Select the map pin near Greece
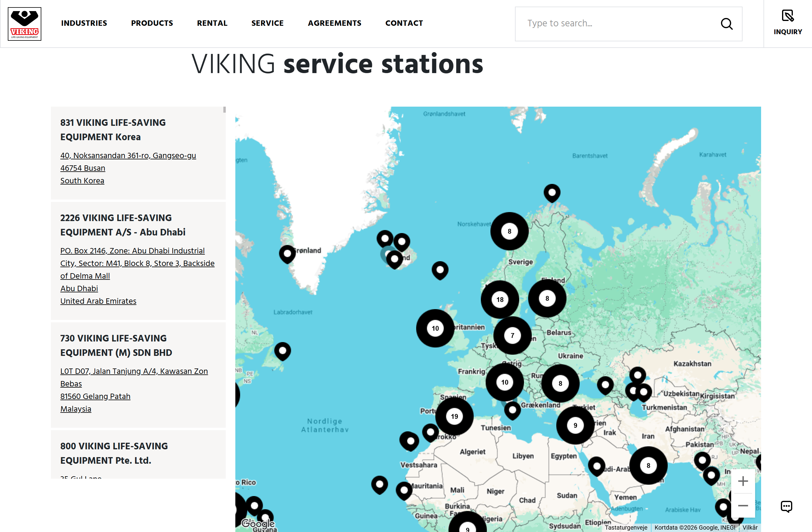This screenshot has height=532, width=812. tap(512, 411)
